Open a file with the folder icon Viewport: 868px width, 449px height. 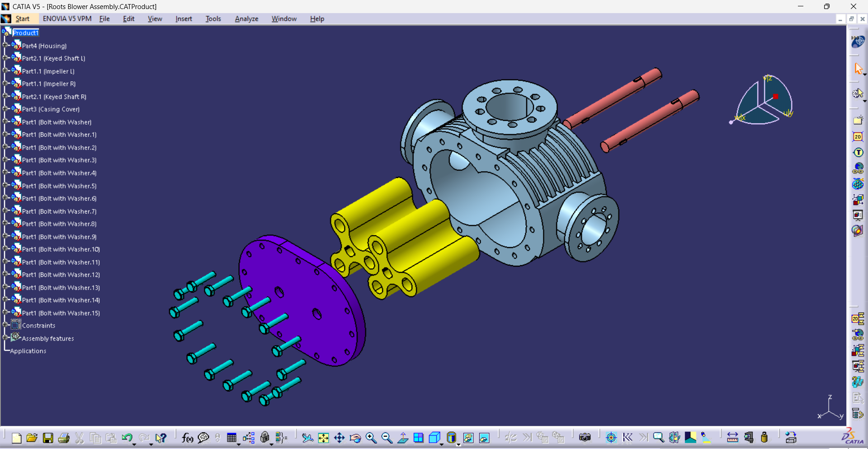[32, 438]
